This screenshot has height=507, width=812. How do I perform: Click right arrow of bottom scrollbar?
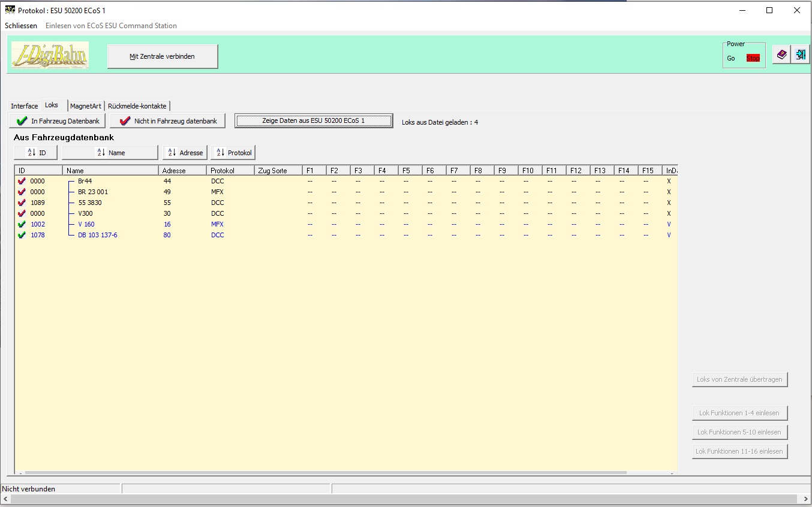806,499
